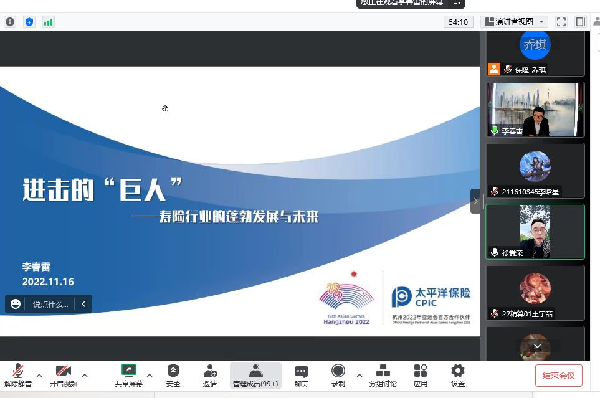This screenshot has height=398, width=600.
Task: Open Breakout Rooms (分组讨论) icon
Action: pyautogui.click(x=383, y=375)
